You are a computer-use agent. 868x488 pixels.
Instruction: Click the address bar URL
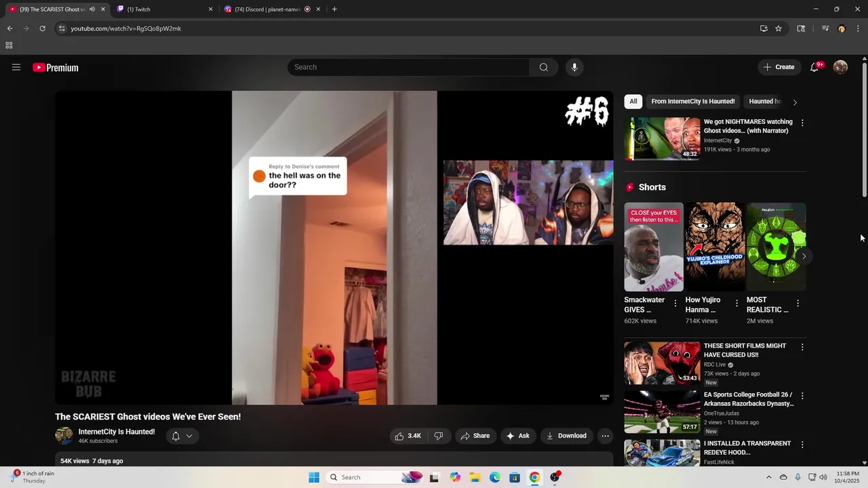click(x=126, y=28)
